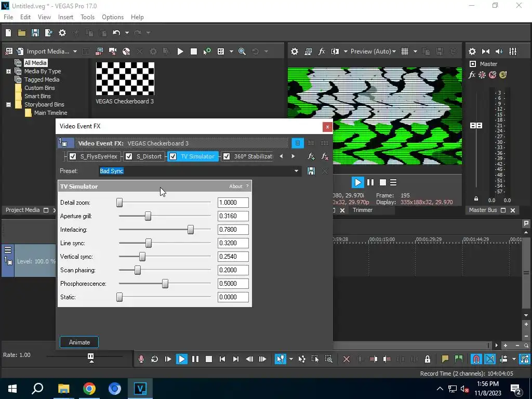Toggle the S_FlysEyeHex effect checkbox
The image size is (532, 399).
73,156
